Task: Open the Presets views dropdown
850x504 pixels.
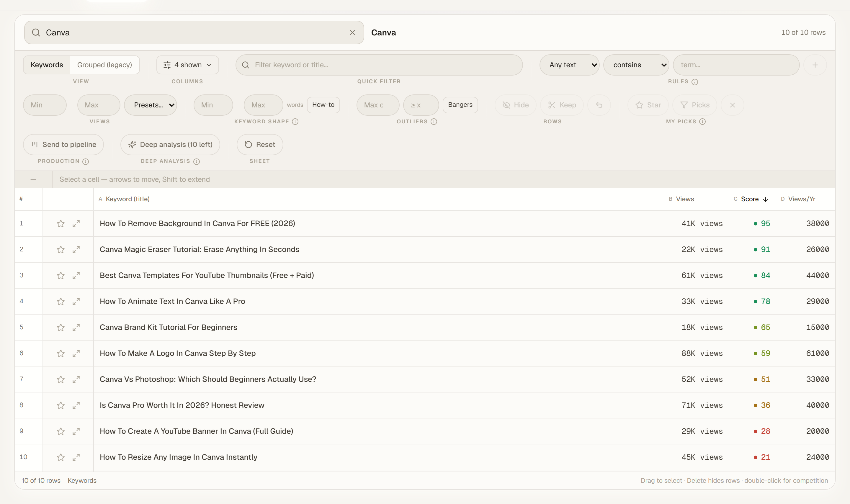Action: pyautogui.click(x=151, y=105)
